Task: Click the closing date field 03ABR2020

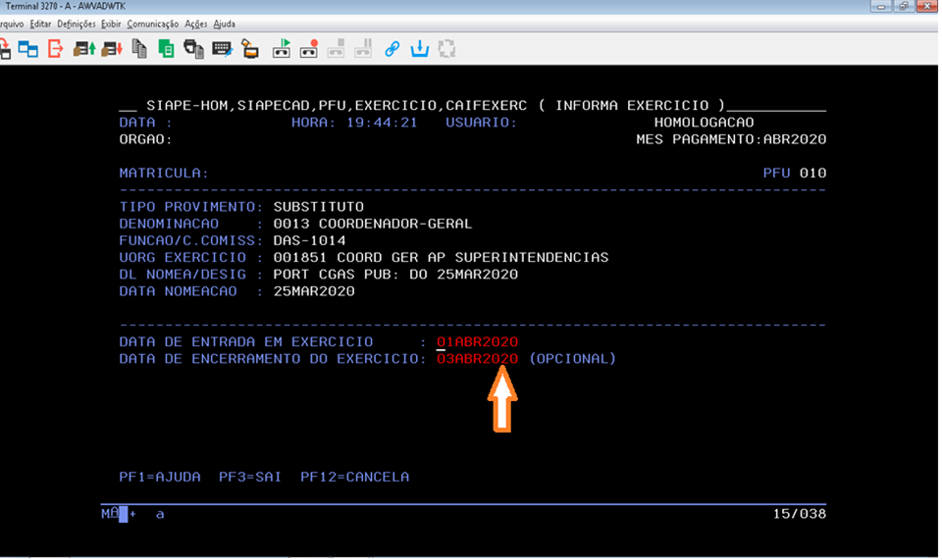Action: coord(477,359)
